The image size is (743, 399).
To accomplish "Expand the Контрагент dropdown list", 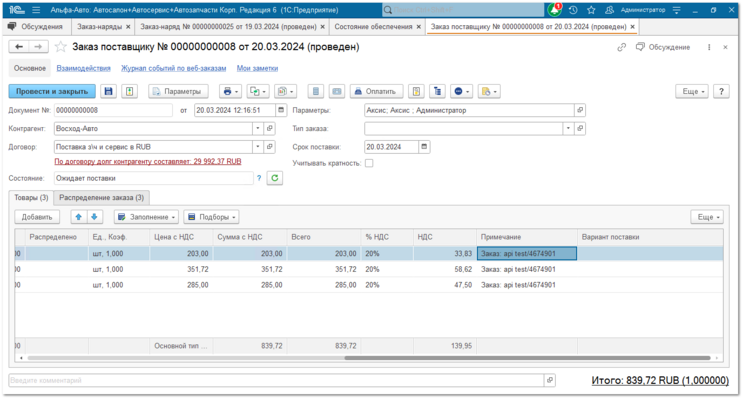I will click(x=258, y=128).
